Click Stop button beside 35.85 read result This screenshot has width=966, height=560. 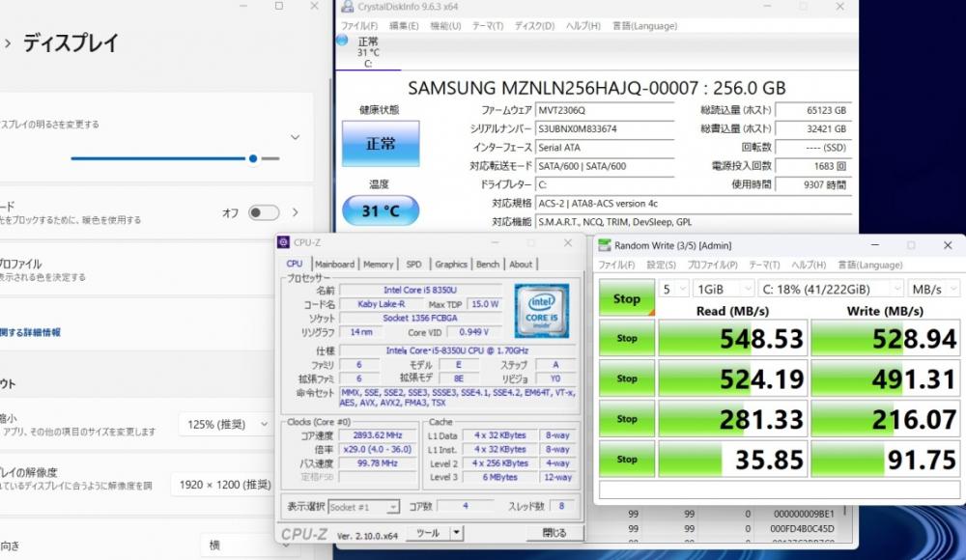pos(627,459)
